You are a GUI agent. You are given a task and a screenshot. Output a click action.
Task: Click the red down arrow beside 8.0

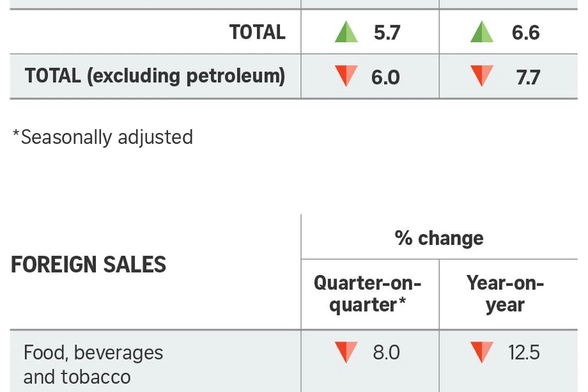coord(346,353)
